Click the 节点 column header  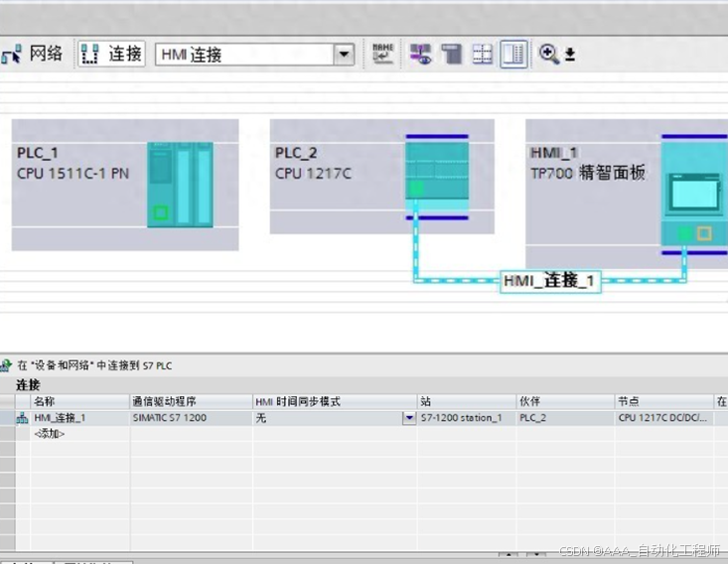[663, 401]
